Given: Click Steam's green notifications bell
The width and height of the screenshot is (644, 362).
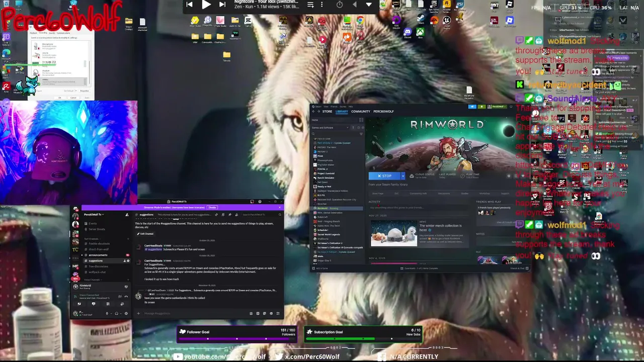Looking at the screenshot, I should (x=481, y=107).
